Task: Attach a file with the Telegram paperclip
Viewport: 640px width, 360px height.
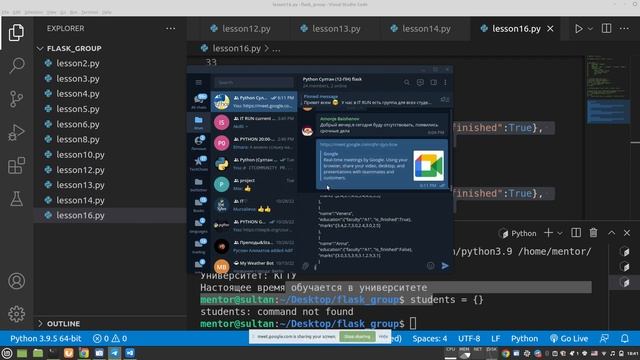Action: pos(305,266)
